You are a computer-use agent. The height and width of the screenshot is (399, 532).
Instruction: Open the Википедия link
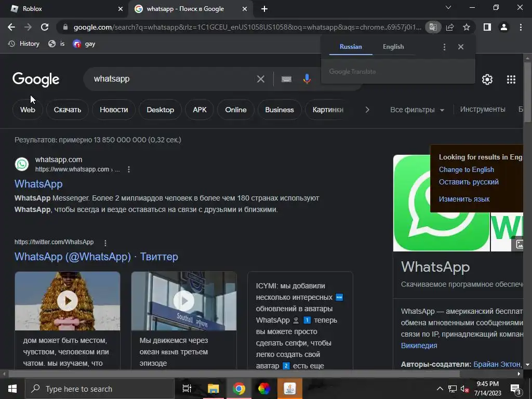[419, 345]
